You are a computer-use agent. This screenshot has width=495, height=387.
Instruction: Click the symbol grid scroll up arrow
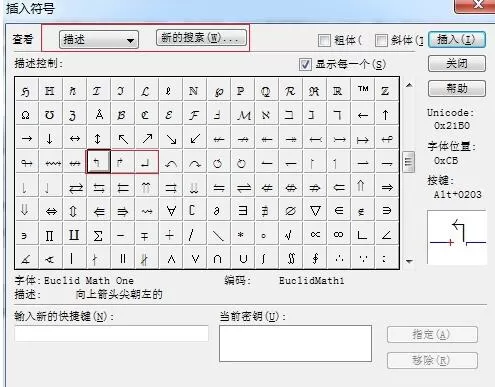click(409, 85)
